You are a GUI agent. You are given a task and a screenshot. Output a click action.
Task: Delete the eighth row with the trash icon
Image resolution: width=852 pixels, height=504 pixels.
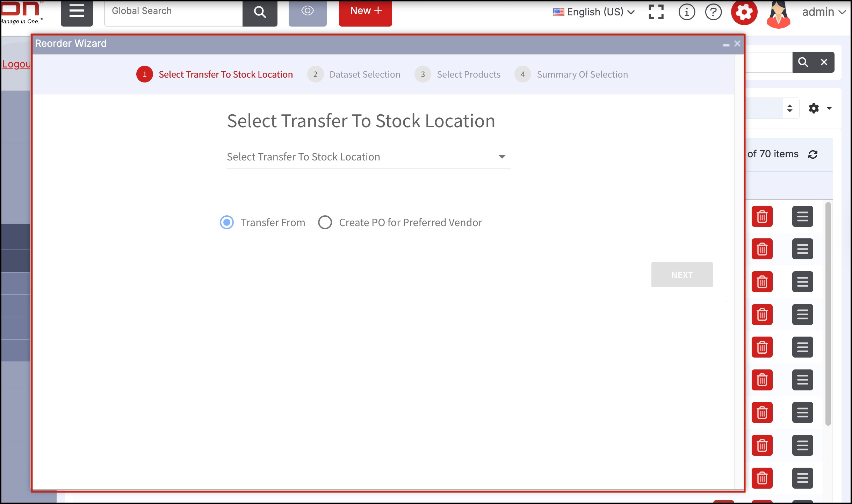[762, 445]
